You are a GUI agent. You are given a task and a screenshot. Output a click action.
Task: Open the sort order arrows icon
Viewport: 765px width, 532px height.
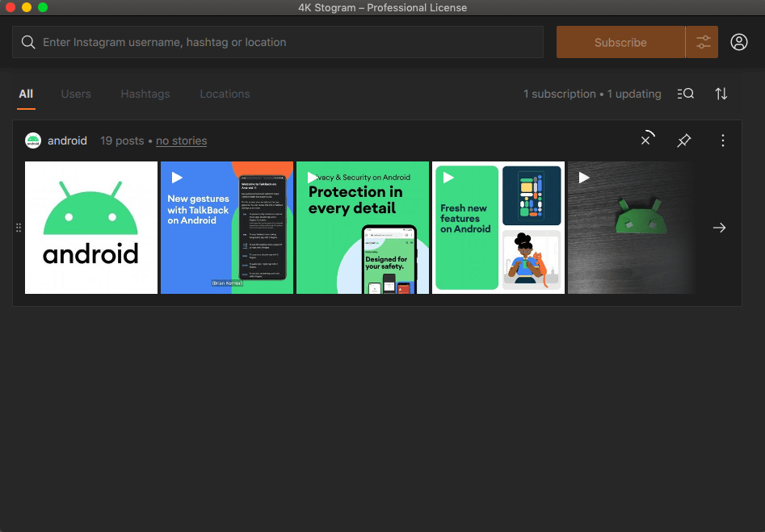coord(721,94)
